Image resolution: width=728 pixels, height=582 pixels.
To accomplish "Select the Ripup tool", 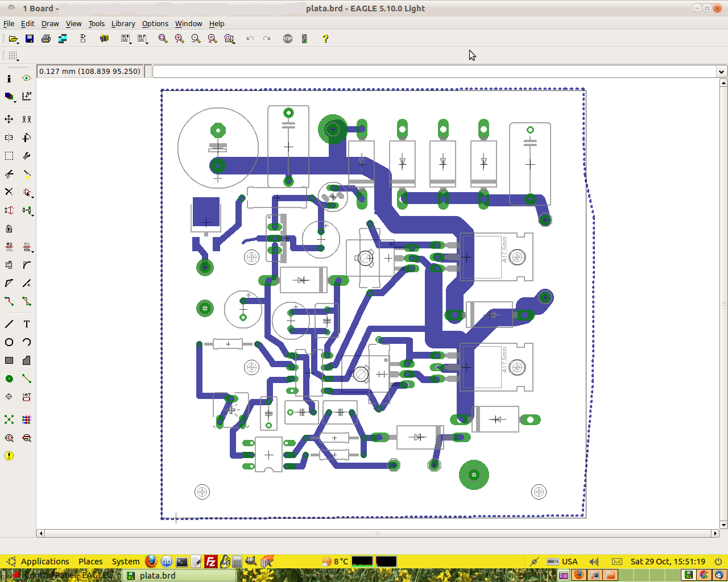I will pos(27,302).
